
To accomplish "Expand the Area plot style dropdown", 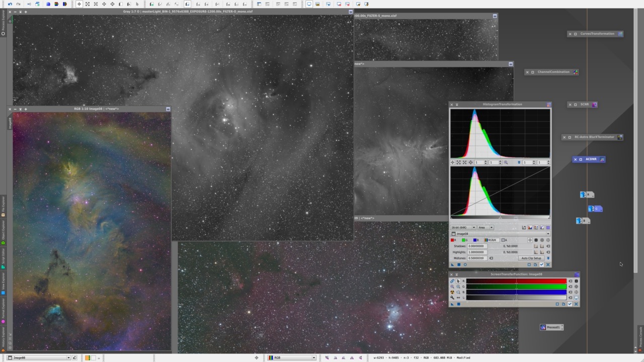I will (x=485, y=227).
